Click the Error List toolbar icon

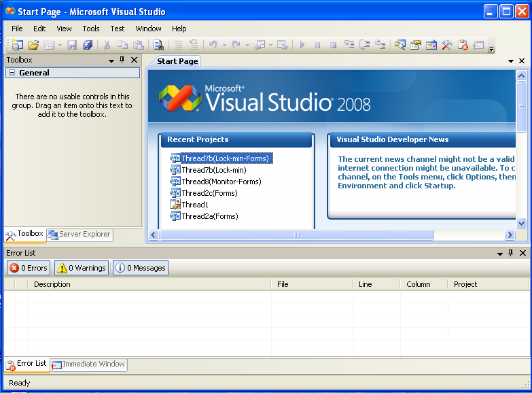(x=463, y=45)
